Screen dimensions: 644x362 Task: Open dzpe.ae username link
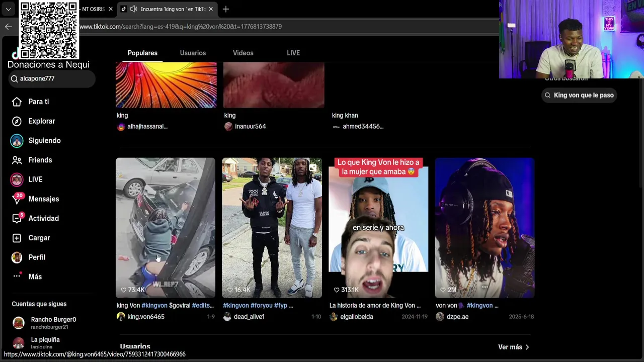457,317
